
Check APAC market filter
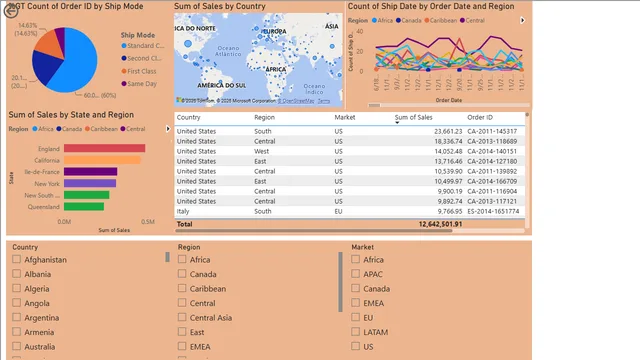(x=356, y=274)
